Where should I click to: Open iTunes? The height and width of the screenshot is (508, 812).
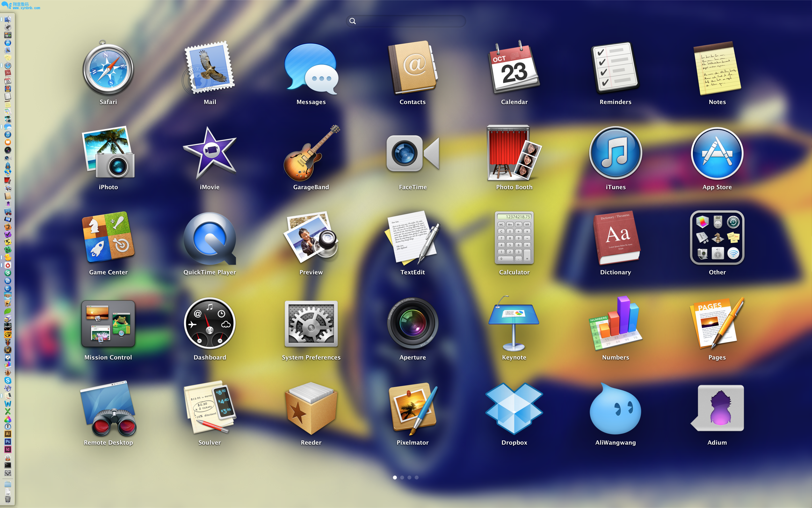click(x=615, y=153)
